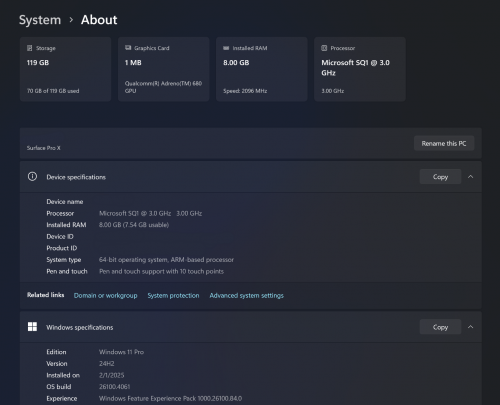Open the 119 GB Storage card
The height and width of the screenshot is (405, 500).
(x=65, y=69)
